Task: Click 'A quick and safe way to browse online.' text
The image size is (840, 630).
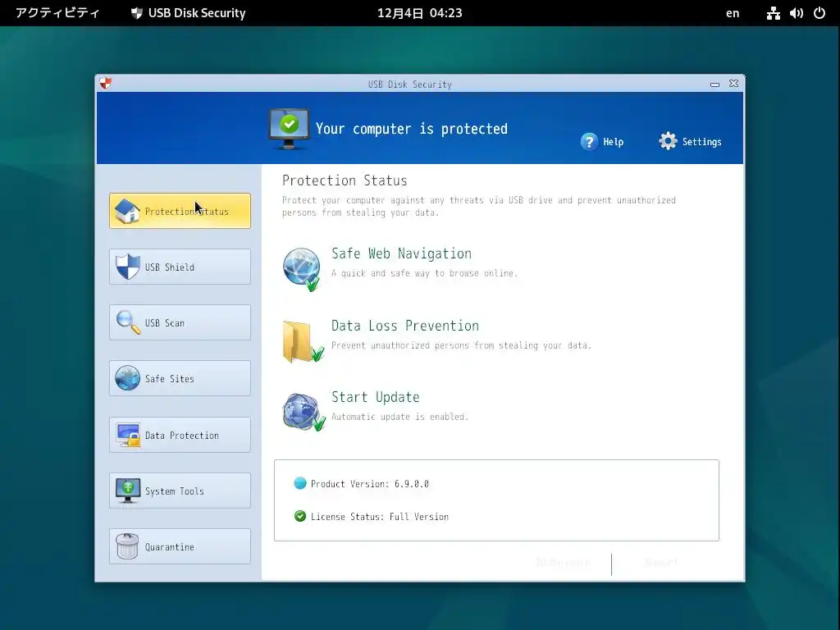Action: (x=424, y=273)
